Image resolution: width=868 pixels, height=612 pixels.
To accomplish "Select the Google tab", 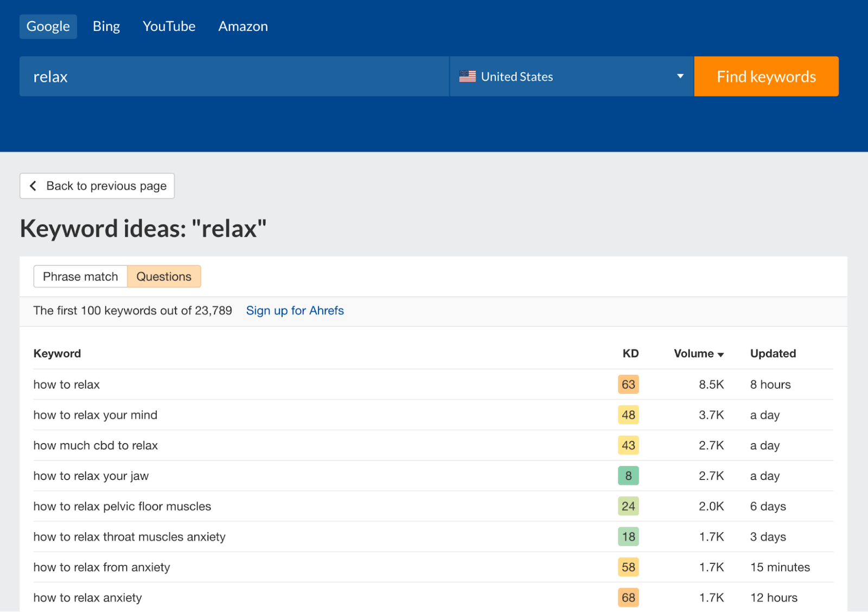I will pyautogui.click(x=48, y=26).
